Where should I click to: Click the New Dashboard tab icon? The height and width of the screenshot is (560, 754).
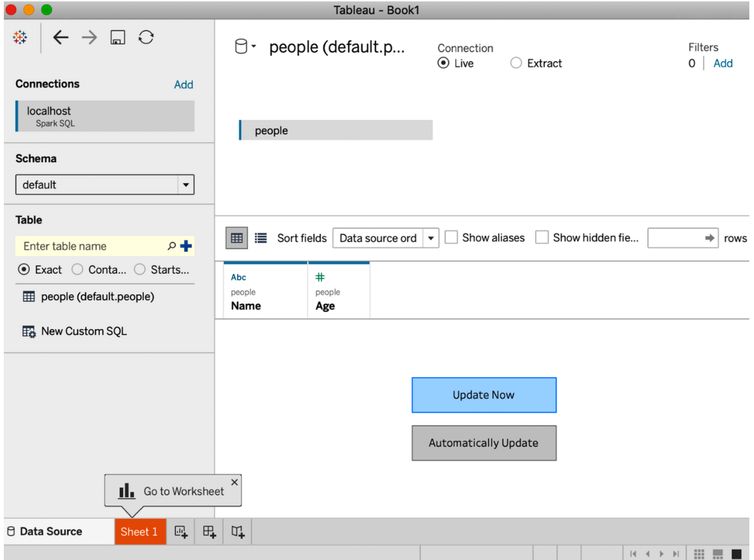pyautogui.click(x=209, y=532)
